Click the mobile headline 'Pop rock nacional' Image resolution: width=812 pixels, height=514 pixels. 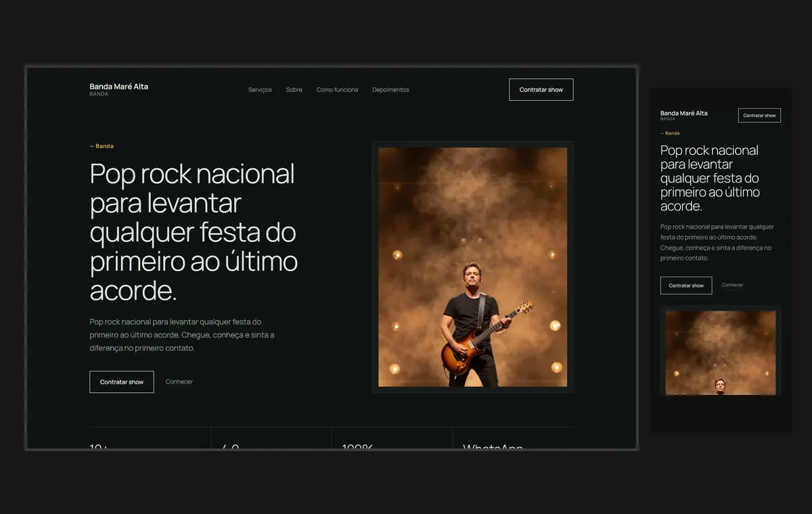(709, 151)
